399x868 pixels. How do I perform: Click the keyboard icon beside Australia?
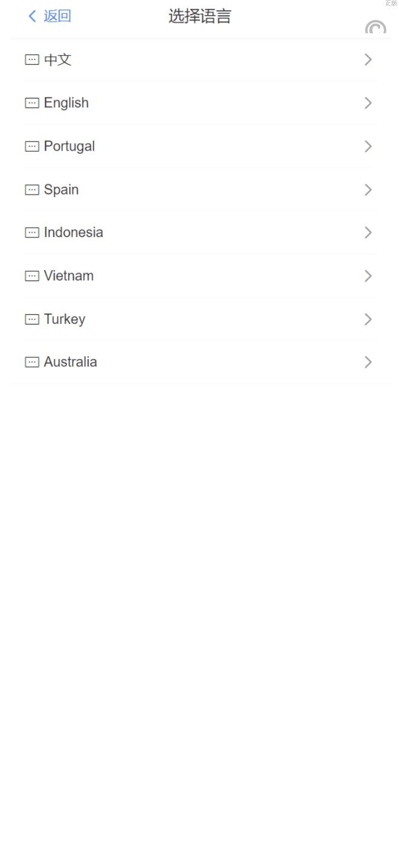(31, 362)
